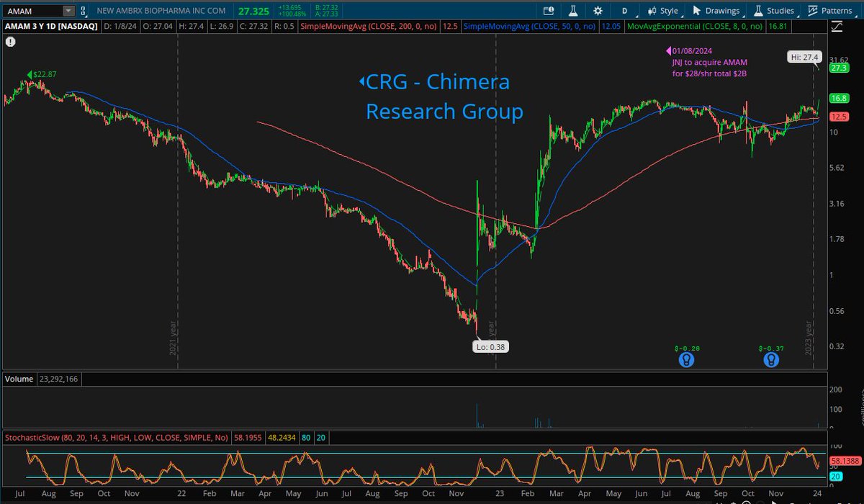Open the symbol link clipboard icon
The image size is (864, 504).
(x=84, y=11)
